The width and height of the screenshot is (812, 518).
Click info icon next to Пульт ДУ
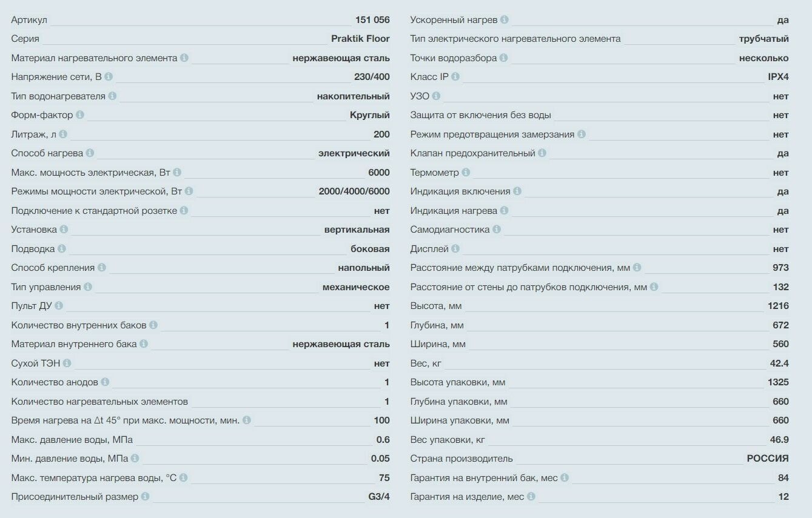click(x=59, y=306)
